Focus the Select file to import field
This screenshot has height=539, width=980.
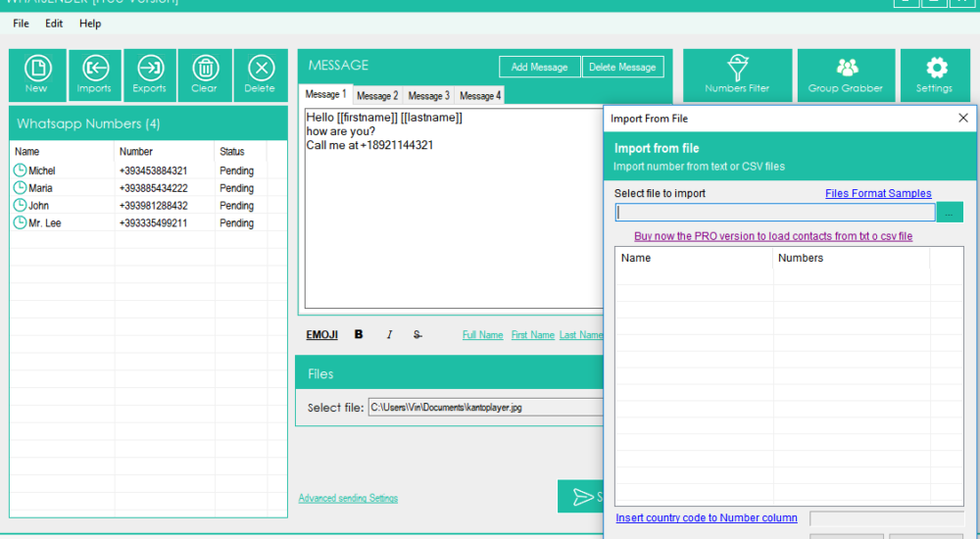(775, 213)
